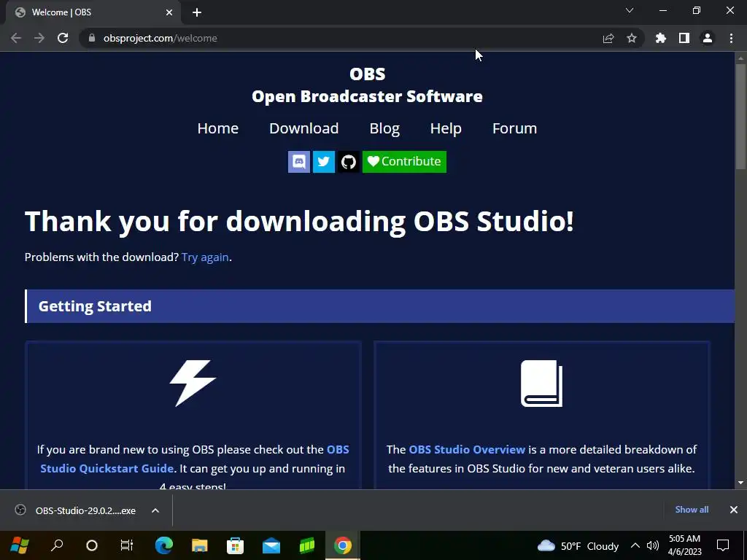Open the Forum page
This screenshot has width=747, height=560.
[x=514, y=128]
